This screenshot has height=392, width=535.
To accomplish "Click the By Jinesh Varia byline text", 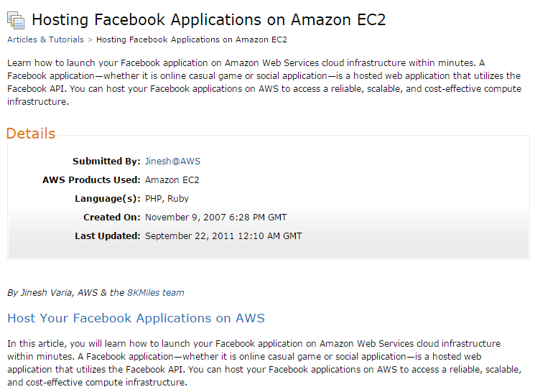I will (96, 293).
